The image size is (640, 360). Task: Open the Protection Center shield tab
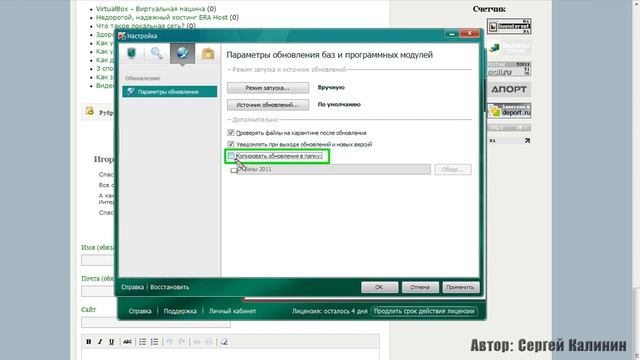point(131,53)
